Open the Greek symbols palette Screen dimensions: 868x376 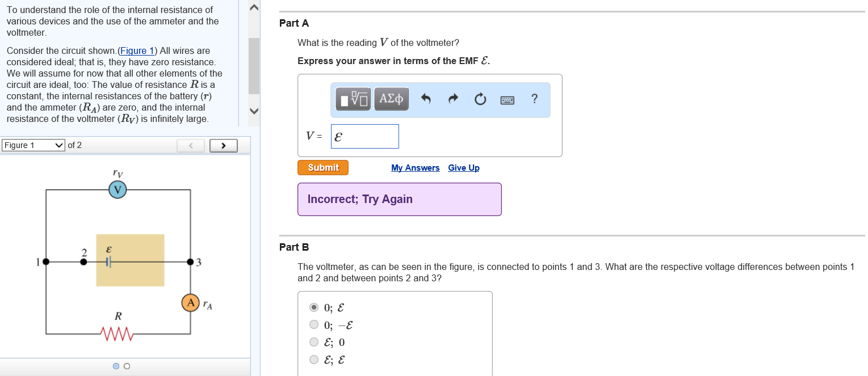tap(391, 99)
